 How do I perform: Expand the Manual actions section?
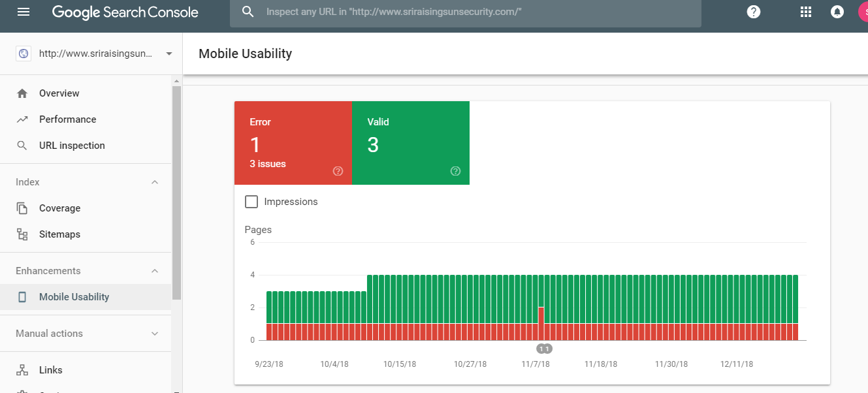(155, 333)
